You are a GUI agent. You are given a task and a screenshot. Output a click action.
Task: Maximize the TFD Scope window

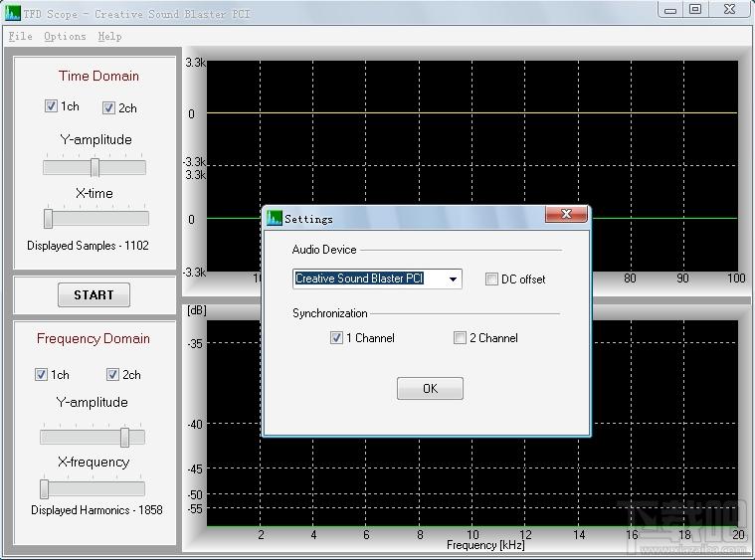pyautogui.click(x=695, y=9)
